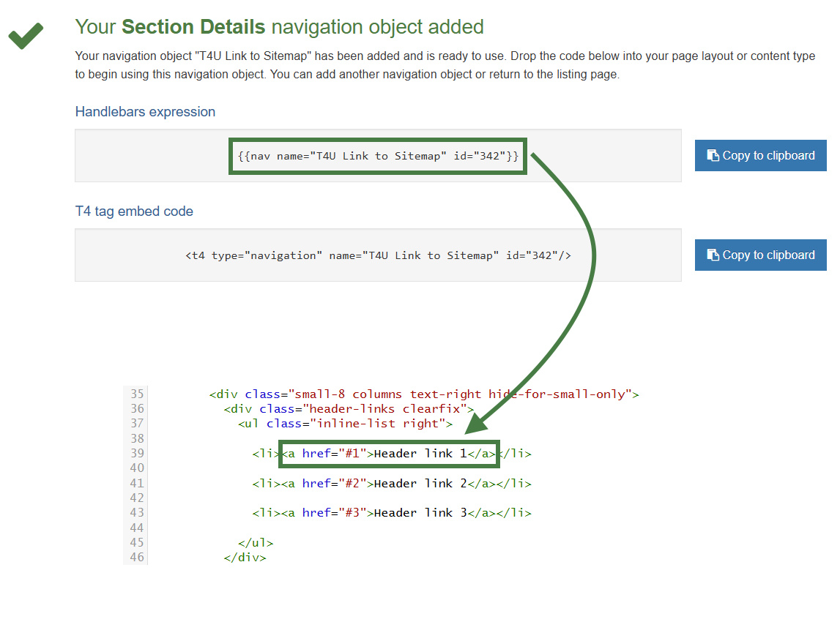Select line number 46 in the code snippet
Screen dimensions: 840x622
click(136, 557)
